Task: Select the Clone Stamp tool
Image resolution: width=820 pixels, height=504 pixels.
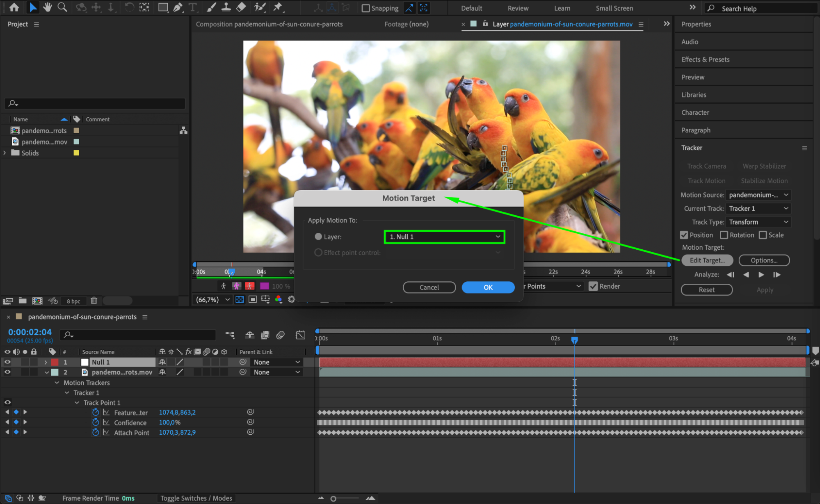Action: (x=226, y=7)
